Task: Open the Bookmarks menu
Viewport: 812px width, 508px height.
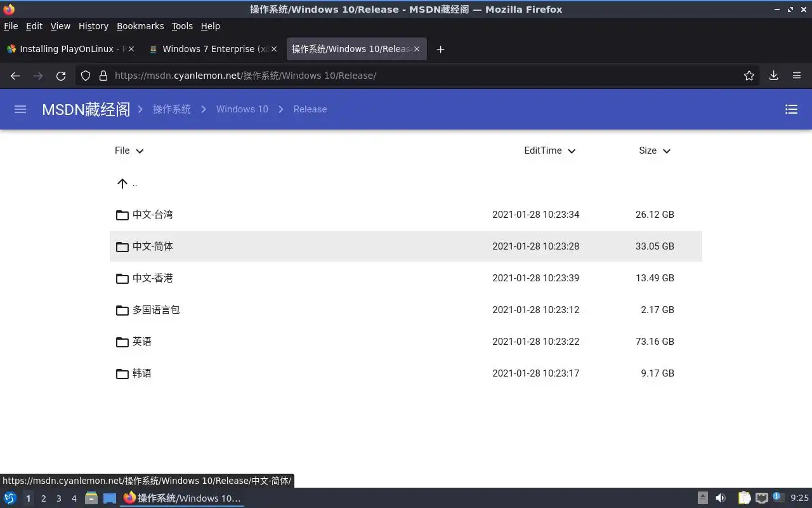Action: pos(140,26)
